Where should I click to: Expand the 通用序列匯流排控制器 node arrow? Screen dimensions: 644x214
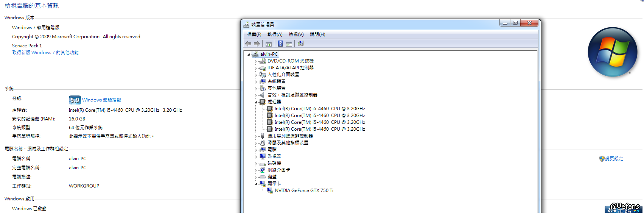pos(256,136)
